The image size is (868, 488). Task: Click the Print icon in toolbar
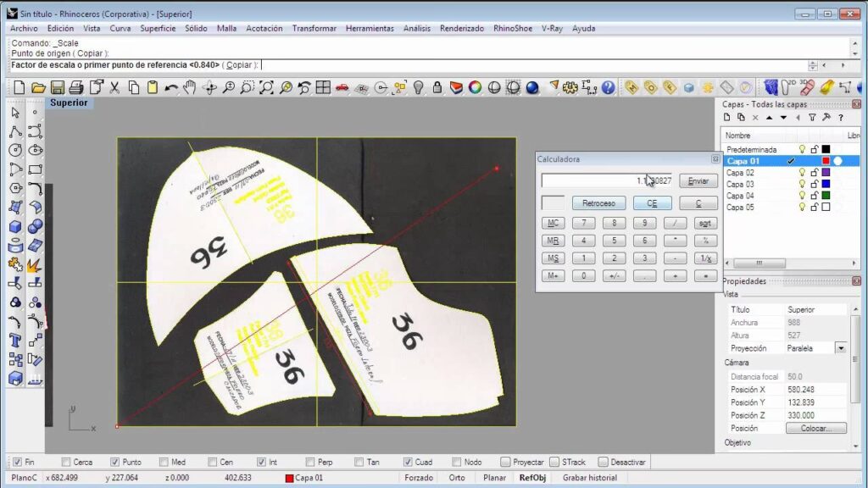tap(76, 87)
